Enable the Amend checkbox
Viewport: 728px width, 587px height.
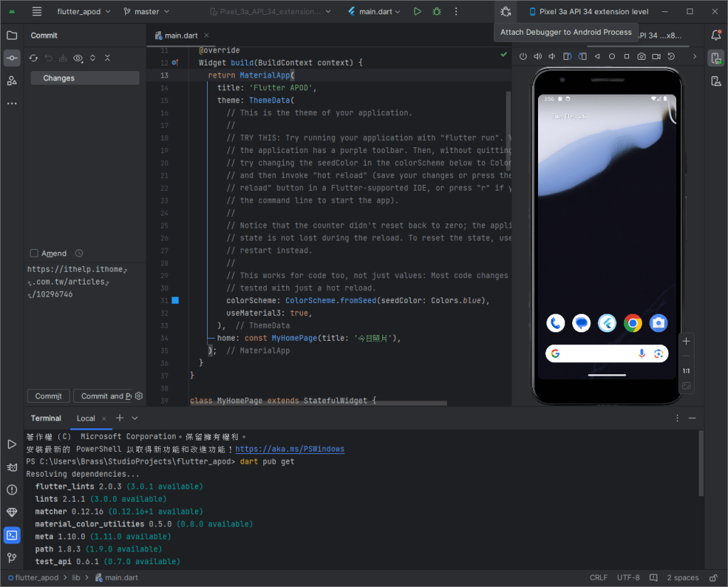point(34,253)
